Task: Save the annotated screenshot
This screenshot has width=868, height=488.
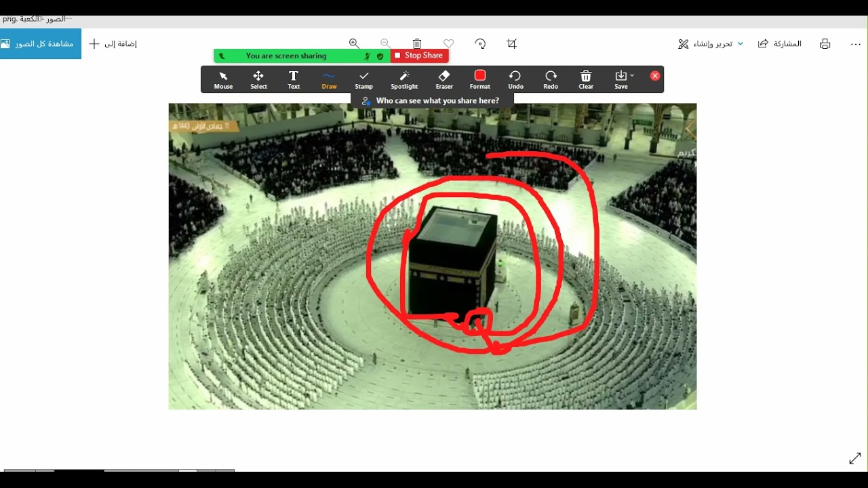Action: click(x=620, y=80)
